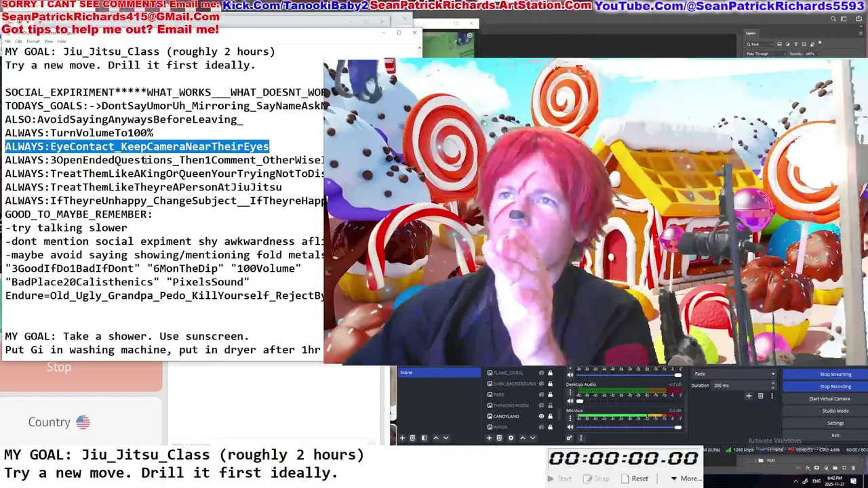Open stopwatch More... dropdown

point(686,479)
